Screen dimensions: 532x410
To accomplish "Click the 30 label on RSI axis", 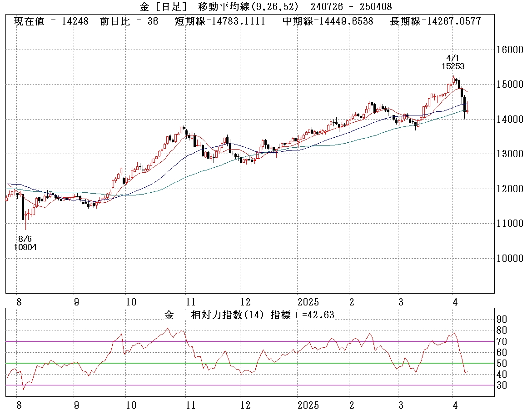I will coord(503,385).
